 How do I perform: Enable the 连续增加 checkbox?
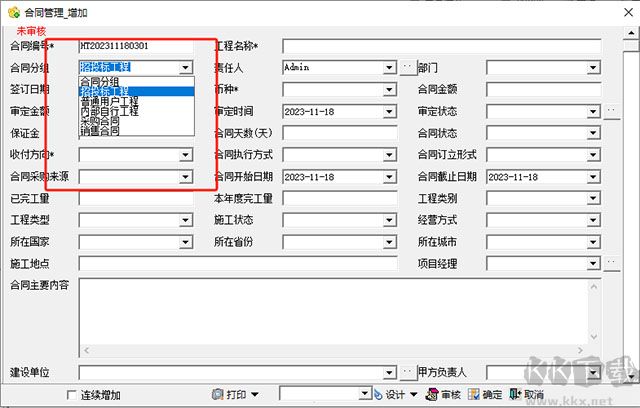pos(71,395)
